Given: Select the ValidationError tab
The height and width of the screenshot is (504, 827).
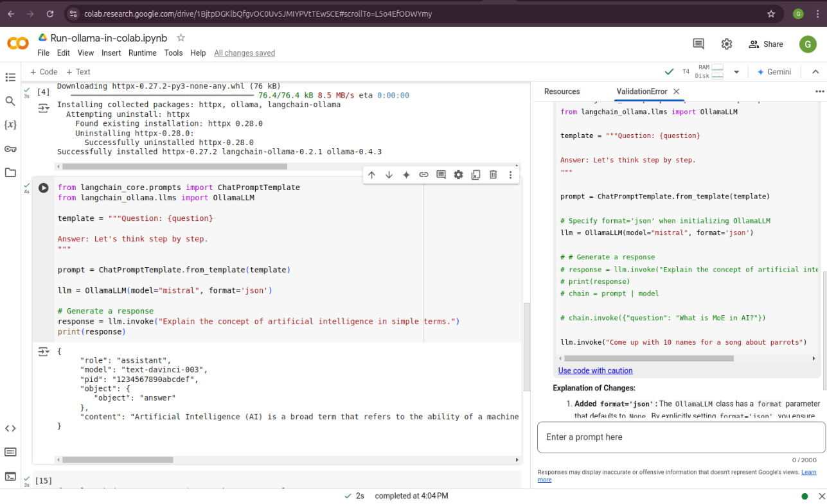Looking at the screenshot, I should click(641, 92).
